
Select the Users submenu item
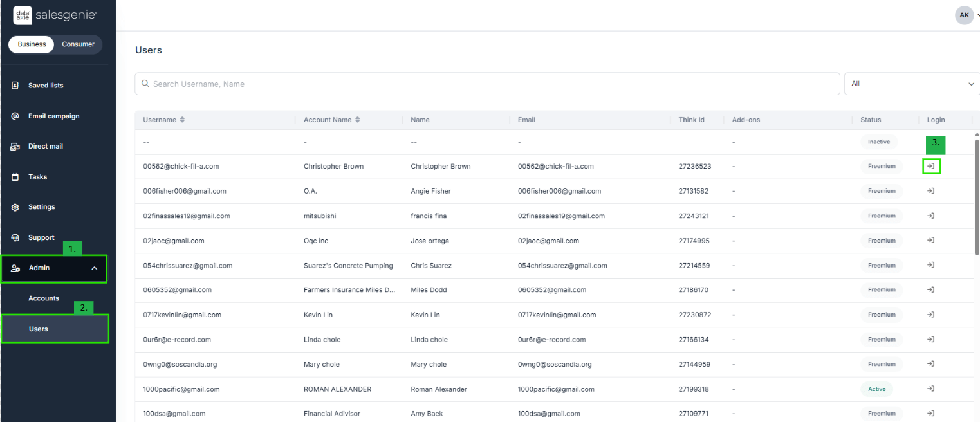pos(39,329)
